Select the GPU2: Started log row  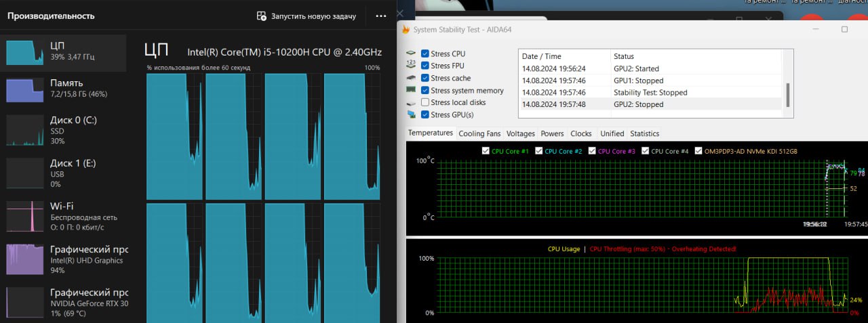[650, 68]
